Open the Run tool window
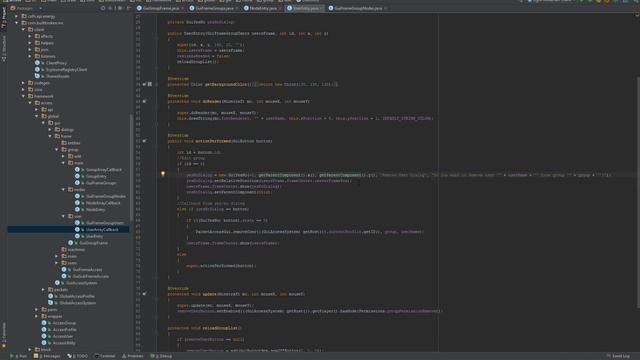Viewport: 640px width, 360px height. (18, 356)
